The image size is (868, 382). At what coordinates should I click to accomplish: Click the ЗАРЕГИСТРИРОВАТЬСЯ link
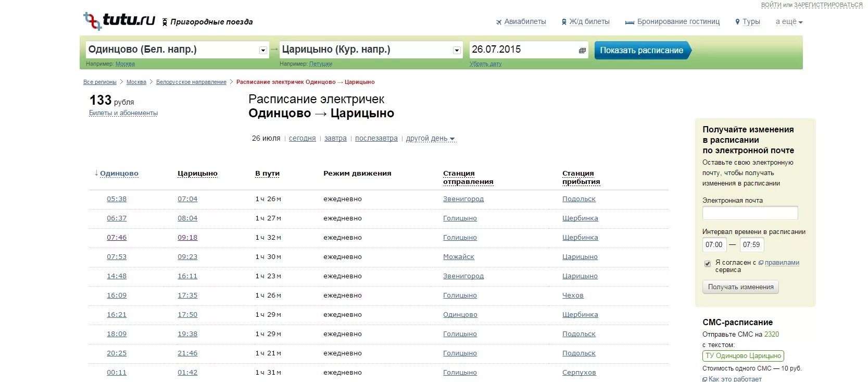828,5
